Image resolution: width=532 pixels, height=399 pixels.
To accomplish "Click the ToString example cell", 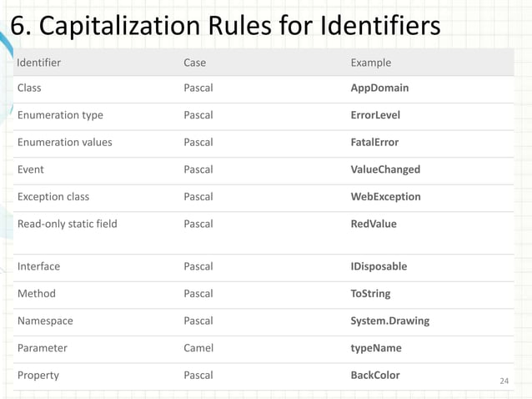I will click(370, 294).
